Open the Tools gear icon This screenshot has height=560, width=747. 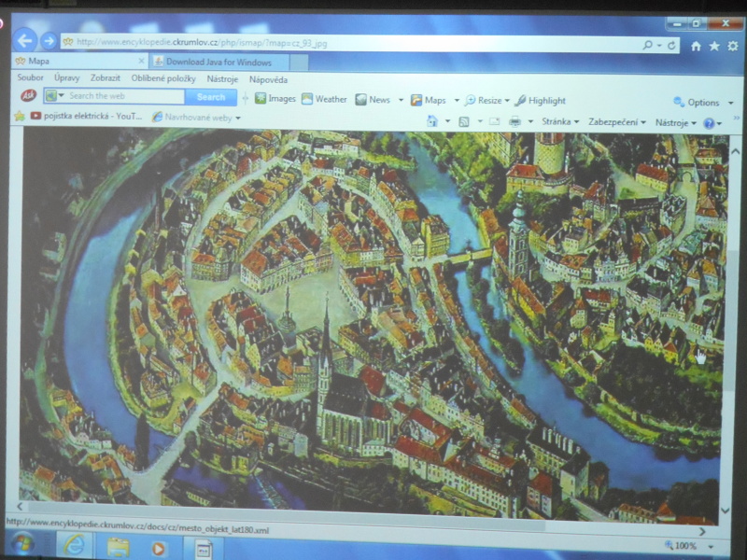click(733, 46)
